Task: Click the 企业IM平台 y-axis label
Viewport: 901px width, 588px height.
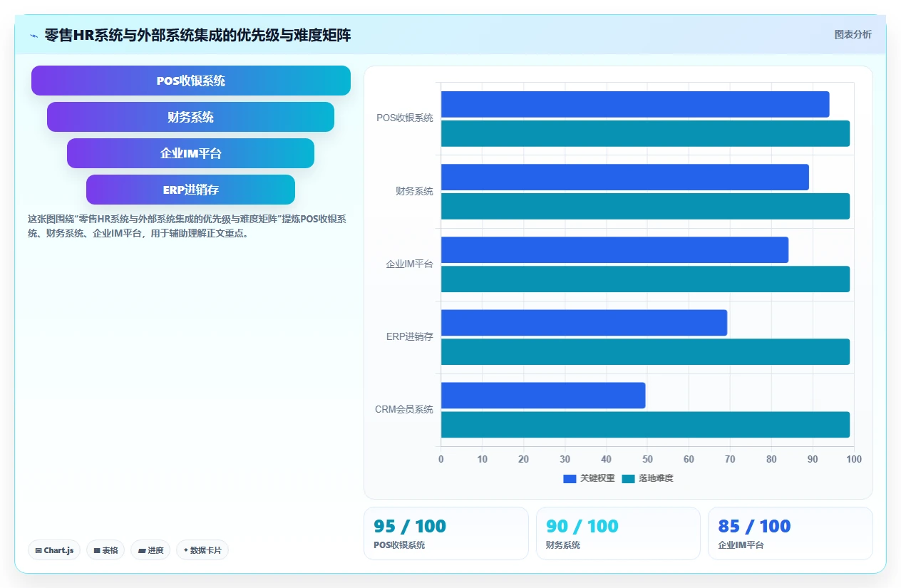Action: pyautogui.click(x=409, y=264)
